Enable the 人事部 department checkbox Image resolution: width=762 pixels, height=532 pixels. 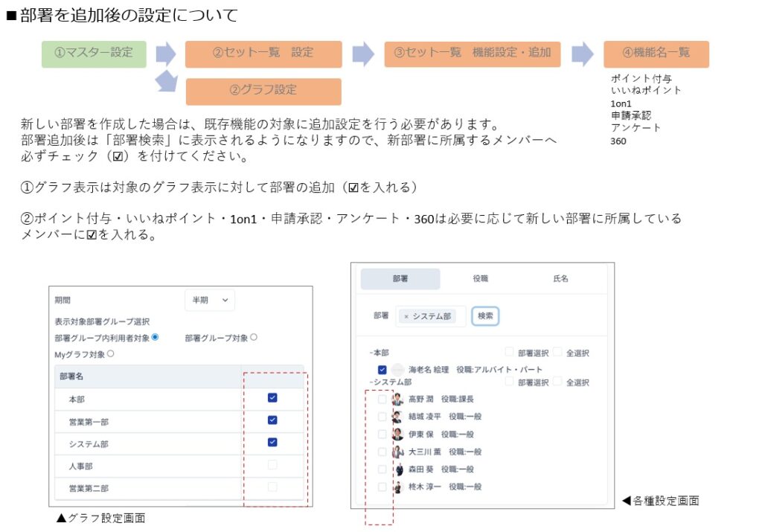coord(272,465)
